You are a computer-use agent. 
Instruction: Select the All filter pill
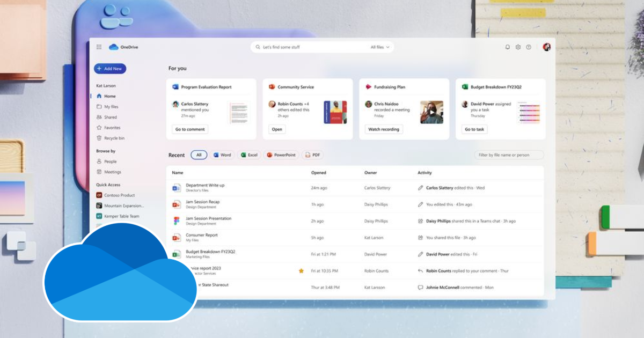(199, 155)
